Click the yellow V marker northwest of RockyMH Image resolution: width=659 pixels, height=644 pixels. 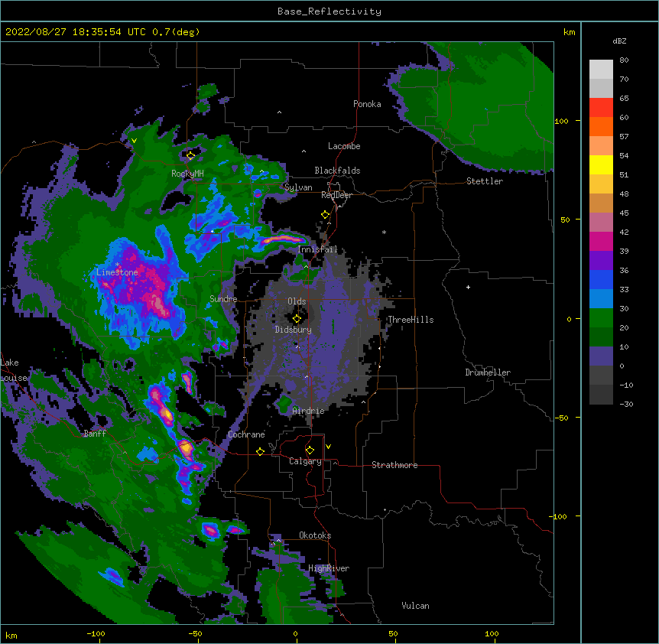pos(134,141)
